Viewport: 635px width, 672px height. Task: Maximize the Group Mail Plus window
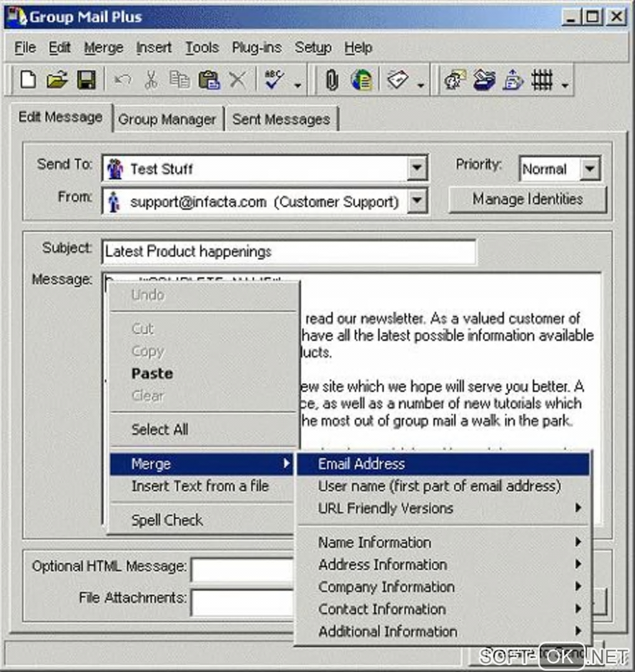[592, 17]
